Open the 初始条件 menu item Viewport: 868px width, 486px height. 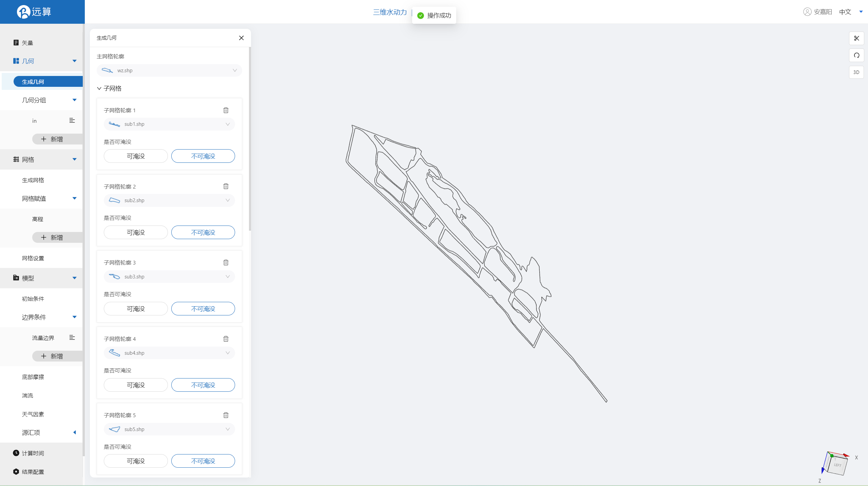[x=33, y=299]
